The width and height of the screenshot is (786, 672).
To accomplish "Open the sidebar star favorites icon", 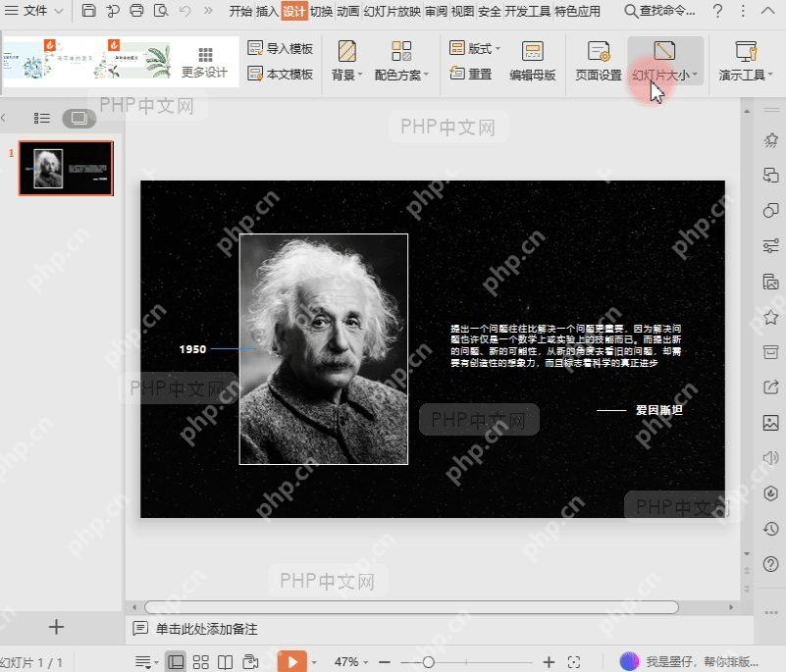I will (x=770, y=317).
